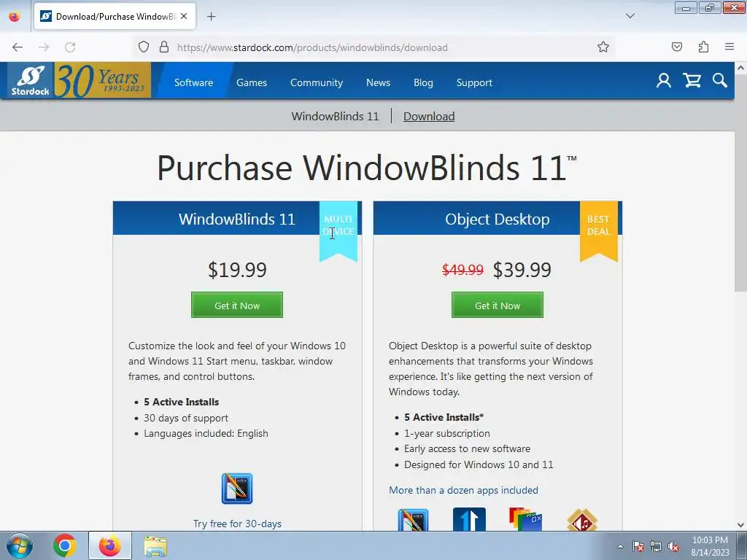
Task: Click the colorful stacked windows app icon
Action: coord(525,519)
